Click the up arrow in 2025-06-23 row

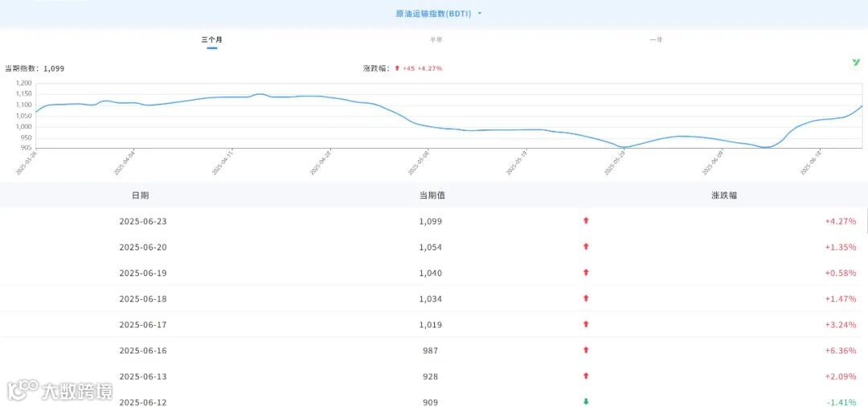(586, 220)
